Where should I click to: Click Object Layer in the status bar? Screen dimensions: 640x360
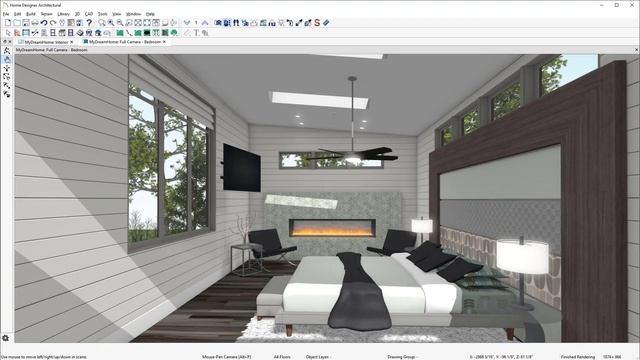point(318,357)
